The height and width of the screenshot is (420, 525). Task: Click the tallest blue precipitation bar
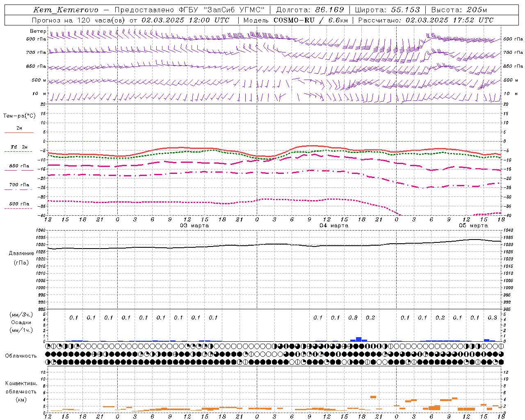click(359, 339)
